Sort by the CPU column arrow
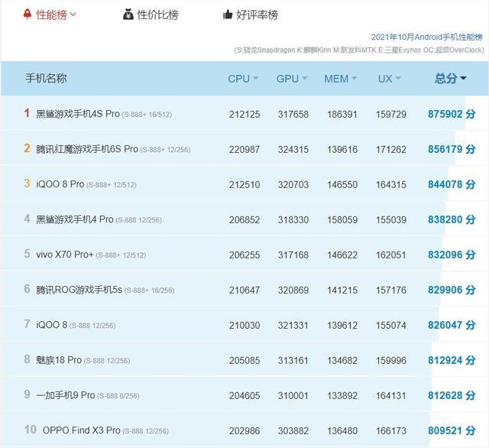Image resolution: width=489 pixels, height=448 pixels. point(255,78)
